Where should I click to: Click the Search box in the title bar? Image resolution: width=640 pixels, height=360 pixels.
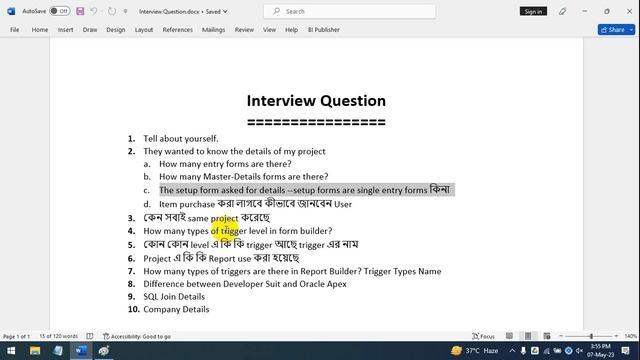click(x=349, y=11)
